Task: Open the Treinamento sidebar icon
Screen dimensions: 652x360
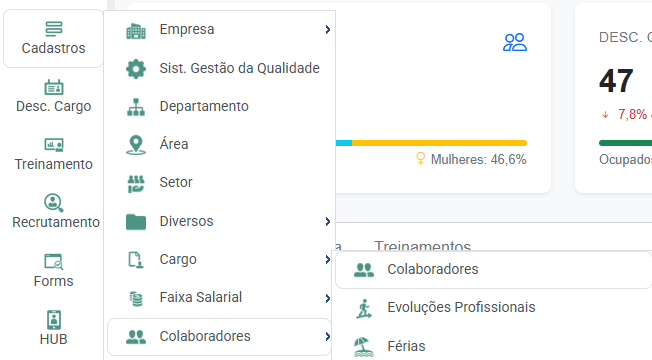Action: coord(54,145)
